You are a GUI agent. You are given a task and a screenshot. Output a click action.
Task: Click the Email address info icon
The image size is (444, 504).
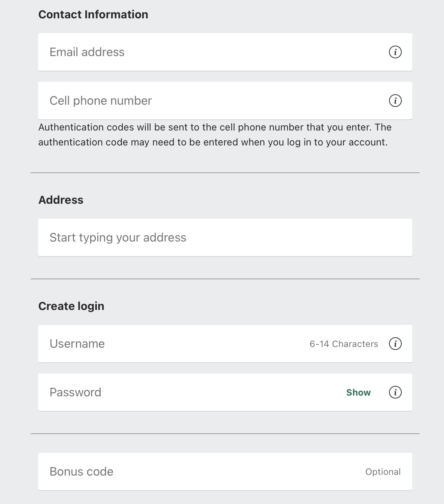tap(395, 52)
